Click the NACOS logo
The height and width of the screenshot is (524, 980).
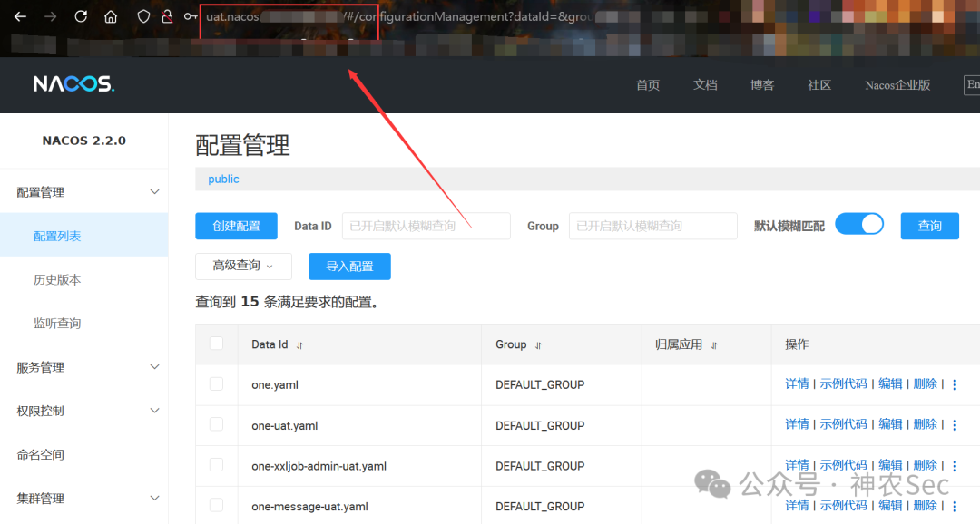tap(73, 83)
